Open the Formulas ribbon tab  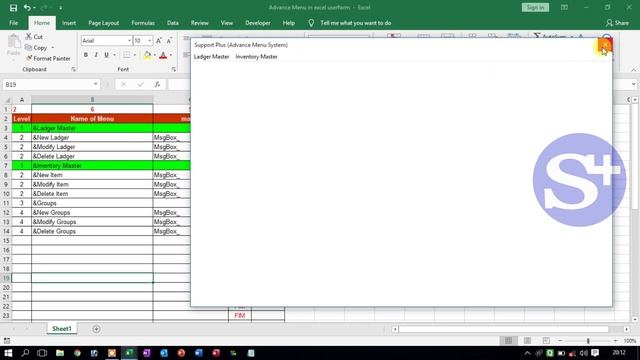coord(143,23)
